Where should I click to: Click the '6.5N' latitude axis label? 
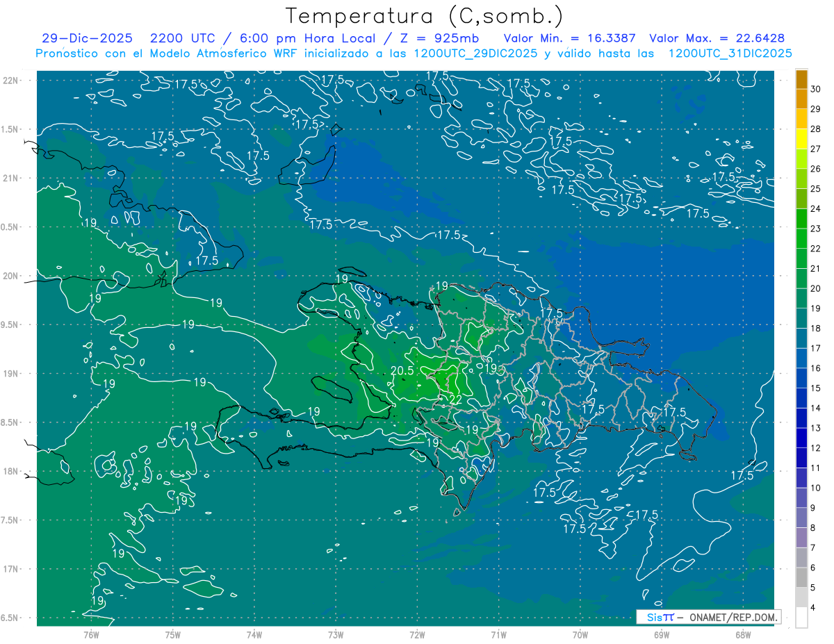pos(10,618)
